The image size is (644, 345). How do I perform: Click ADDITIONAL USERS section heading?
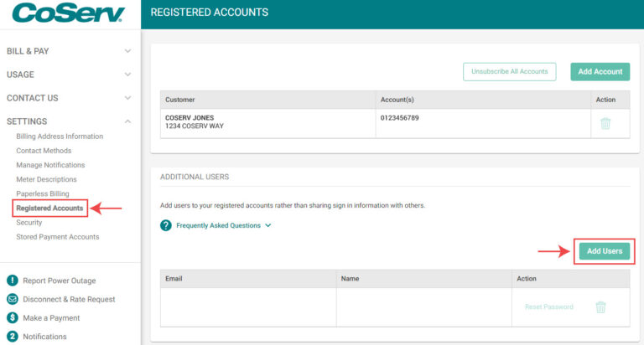pos(195,177)
